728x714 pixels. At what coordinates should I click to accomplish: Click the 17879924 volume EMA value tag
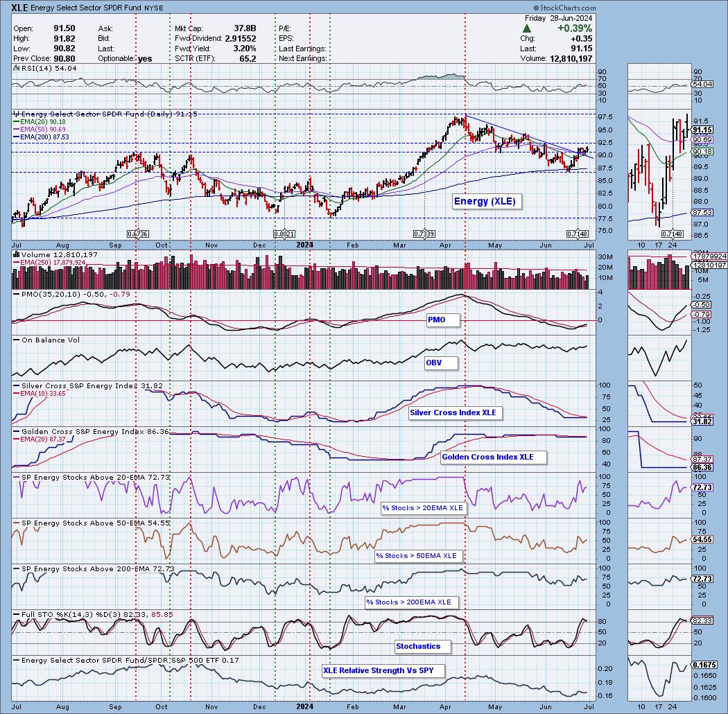click(x=709, y=256)
